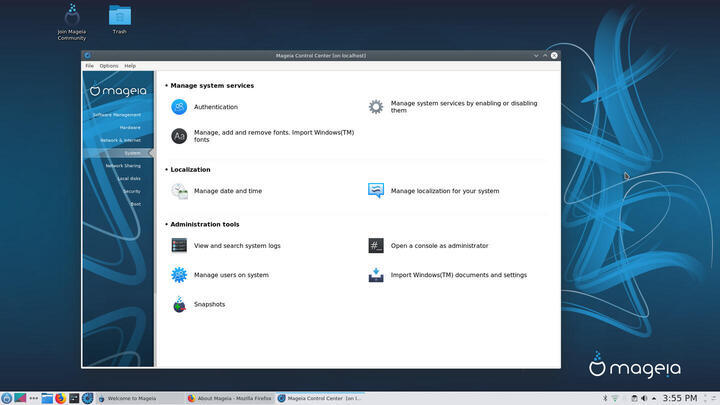Image resolution: width=720 pixels, height=405 pixels.
Task: Switch to Welcome to Mageia taskbar window
Action: tap(140, 398)
